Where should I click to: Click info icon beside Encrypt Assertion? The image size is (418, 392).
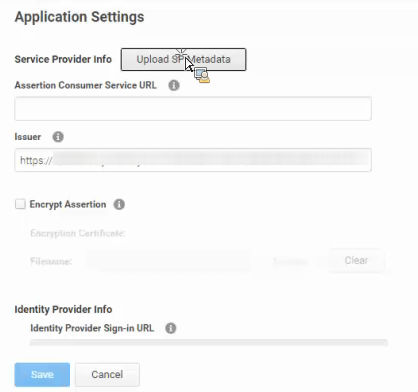119,204
